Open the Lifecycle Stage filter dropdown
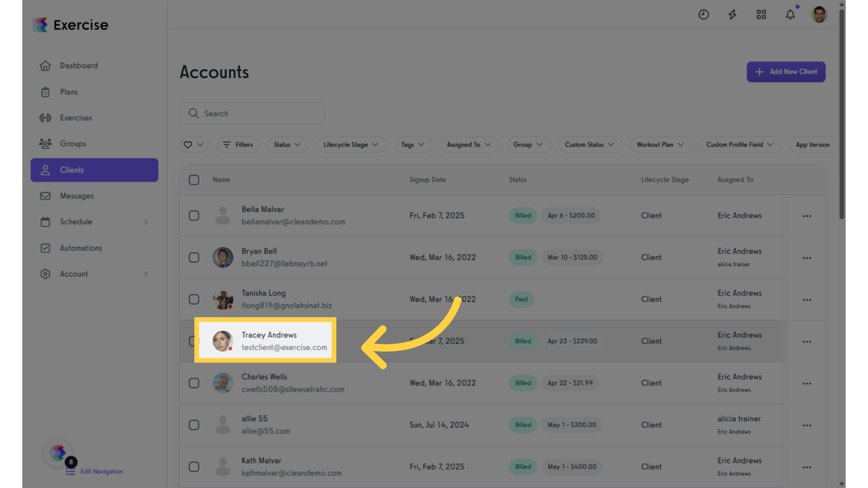Screen dimensions: 868x488 [x=351, y=144]
